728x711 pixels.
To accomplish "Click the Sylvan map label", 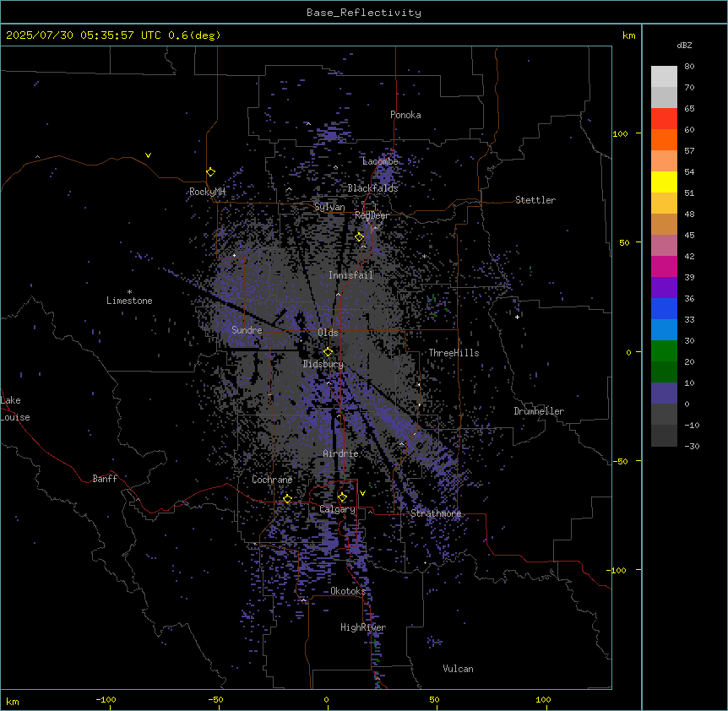I will 329,207.
